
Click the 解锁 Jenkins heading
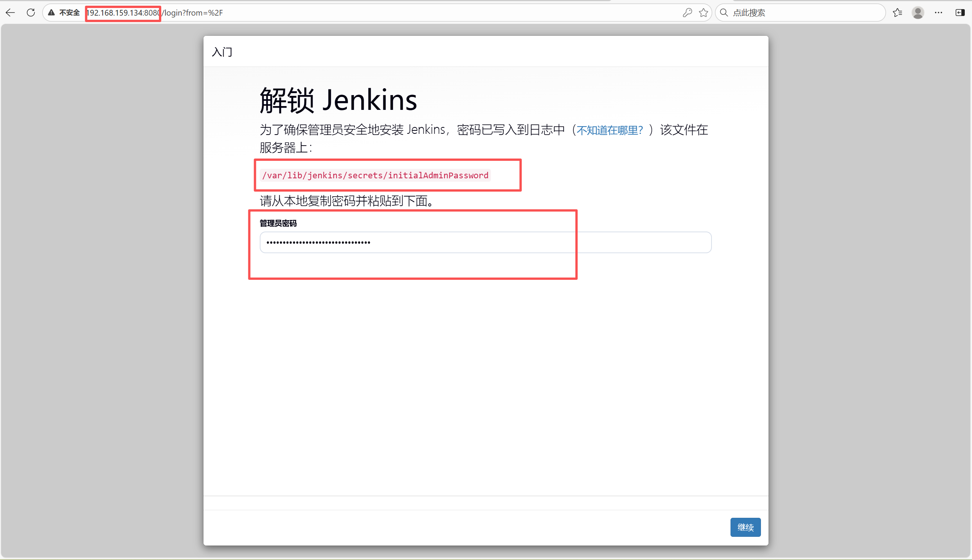(338, 100)
